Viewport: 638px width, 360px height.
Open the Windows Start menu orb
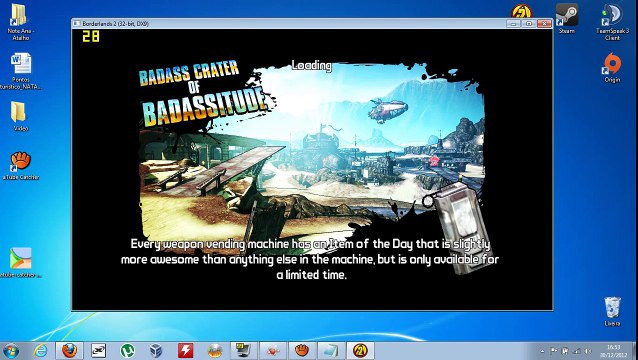coord(11,350)
